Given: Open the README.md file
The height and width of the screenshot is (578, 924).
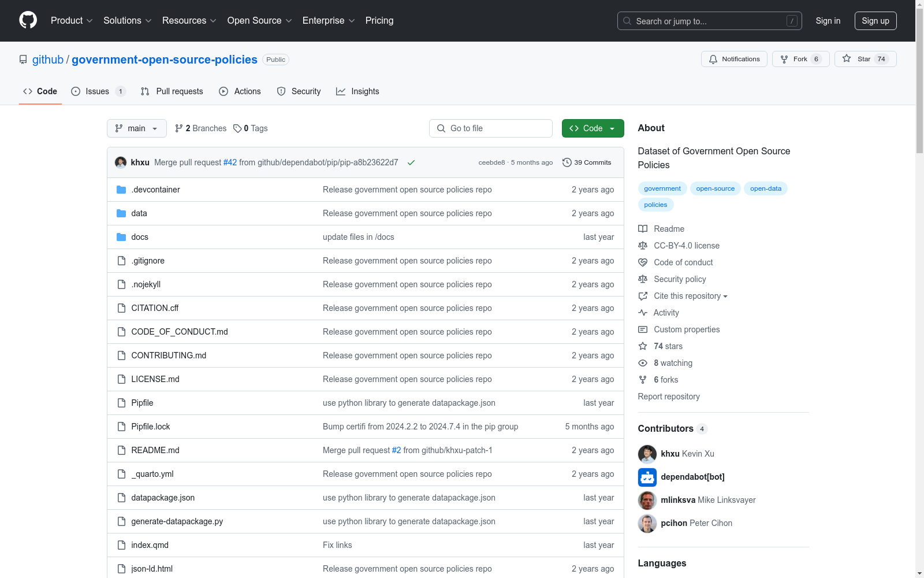Looking at the screenshot, I should pos(155,450).
